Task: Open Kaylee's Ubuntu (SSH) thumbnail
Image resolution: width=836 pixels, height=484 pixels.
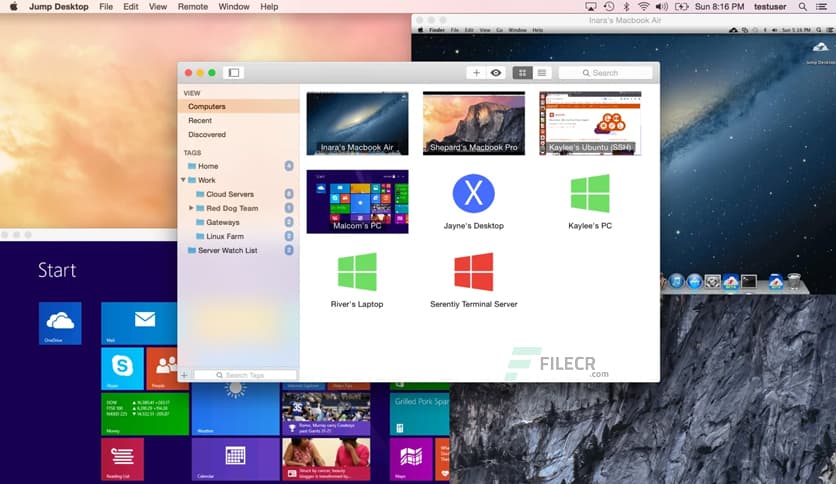Action: tap(590, 123)
